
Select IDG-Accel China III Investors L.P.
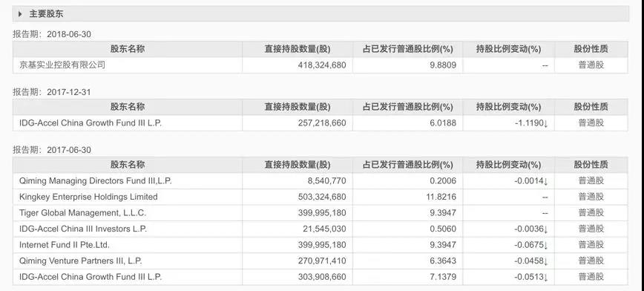coord(83,229)
